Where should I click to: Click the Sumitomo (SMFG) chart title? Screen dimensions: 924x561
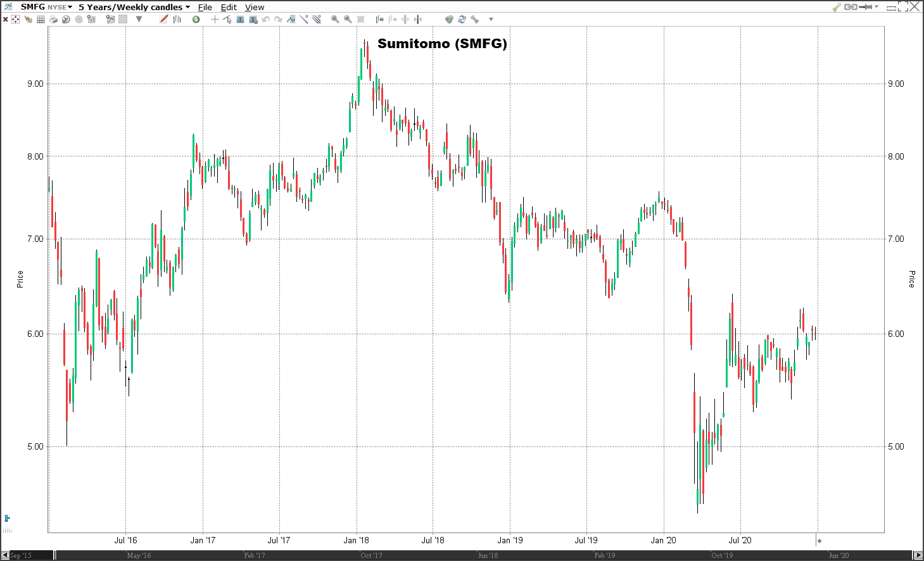pyautogui.click(x=442, y=44)
